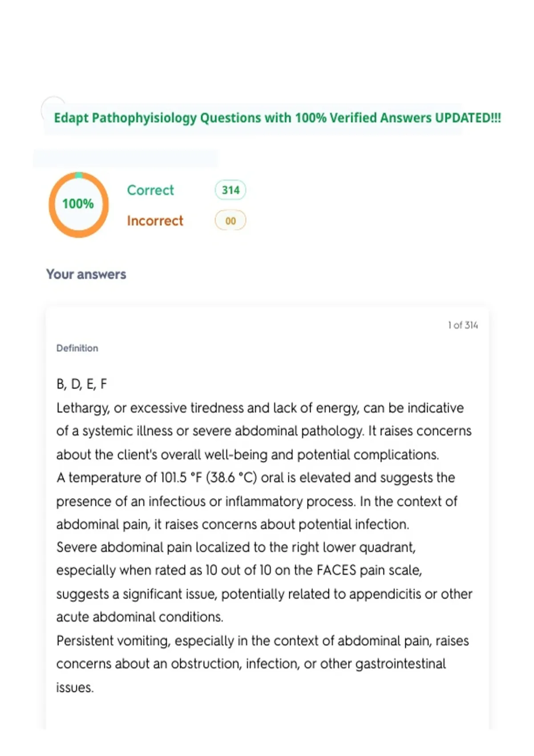Click the Definition label on card
The width and height of the screenshot is (534, 756).
click(77, 348)
